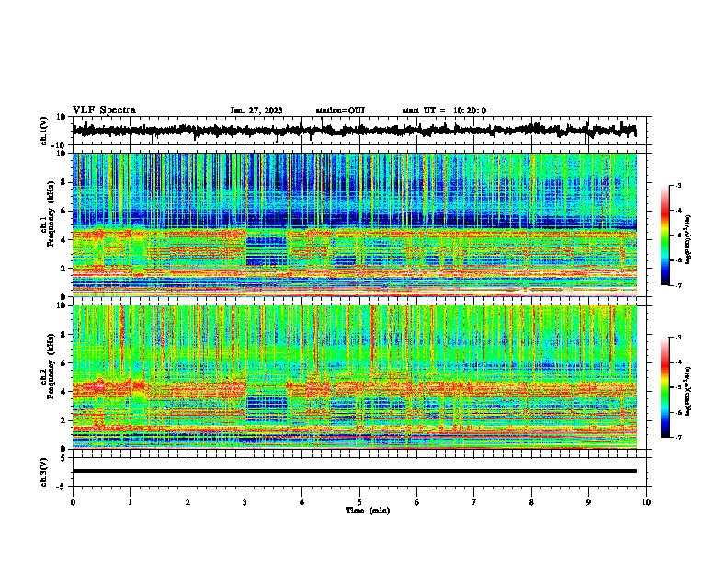This screenshot has height=563, width=728.
Task: Click the '-7' label on lower color scale
Action: [677, 437]
